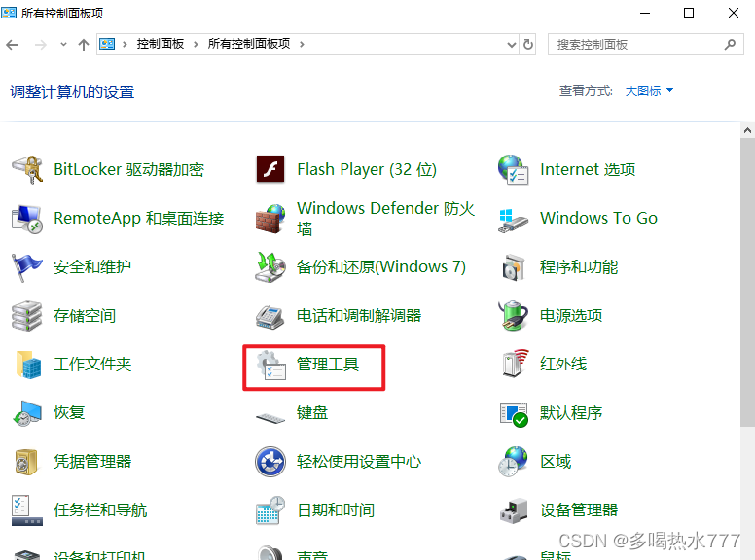Open the 区域 globe and clock icon
The height and width of the screenshot is (560, 755).
pos(514,462)
